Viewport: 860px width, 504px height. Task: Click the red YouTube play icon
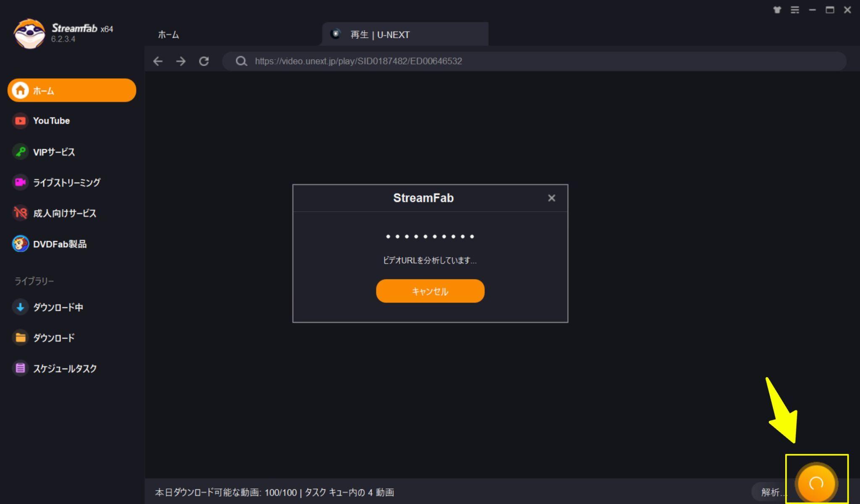[20, 121]
